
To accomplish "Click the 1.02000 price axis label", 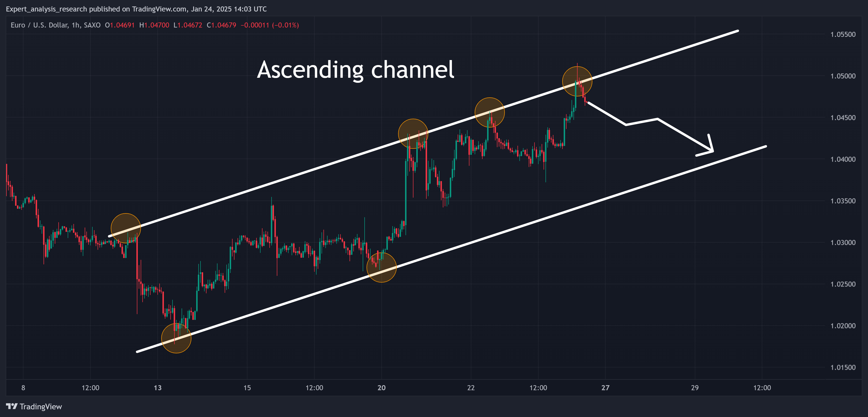I will [843, 326].
